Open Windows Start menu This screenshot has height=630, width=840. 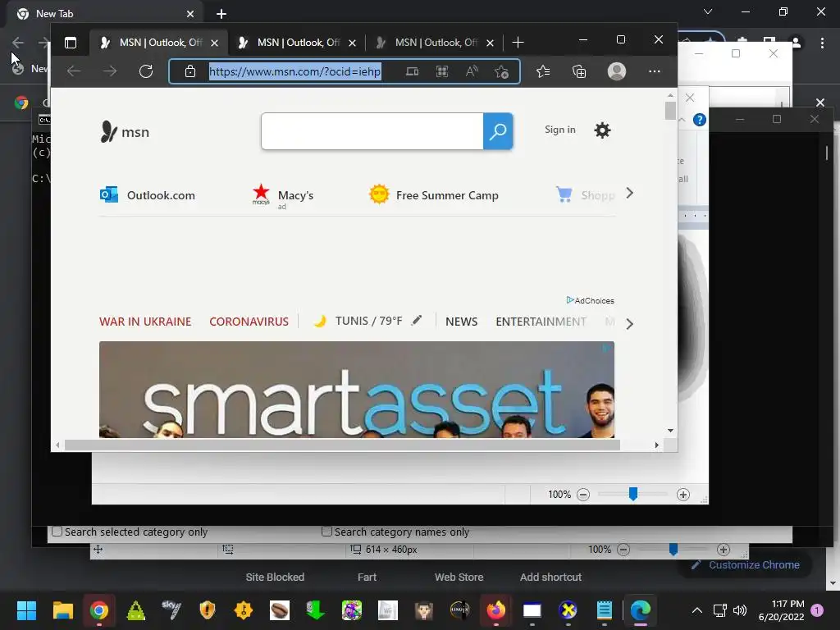(26, 610)
